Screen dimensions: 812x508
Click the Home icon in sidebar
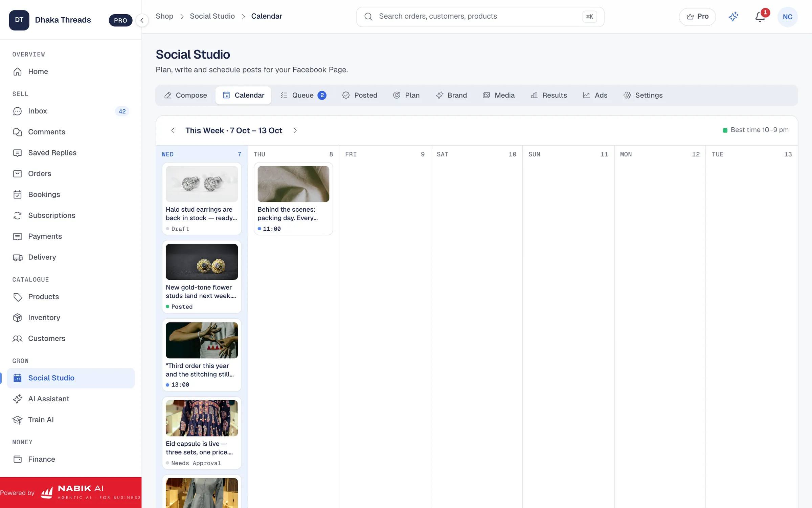(18, 71)
